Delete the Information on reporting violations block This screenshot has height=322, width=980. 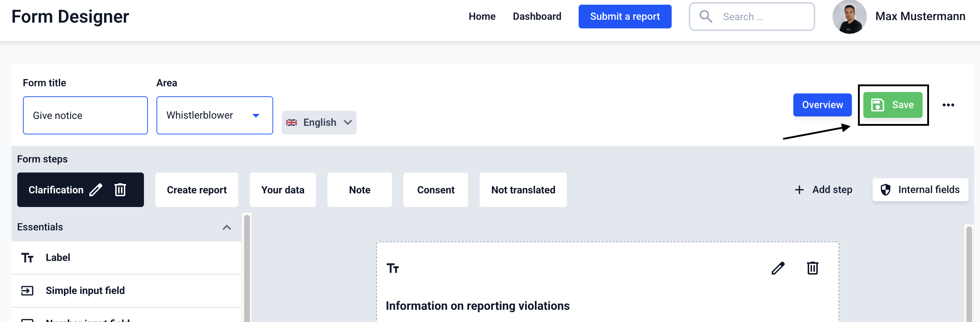click(x=813, y=268)
